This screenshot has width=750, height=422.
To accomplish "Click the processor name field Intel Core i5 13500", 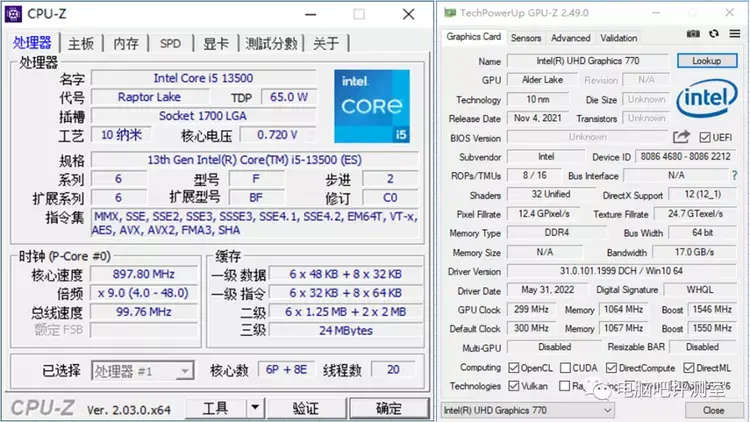I will click(x=203, y=78).
